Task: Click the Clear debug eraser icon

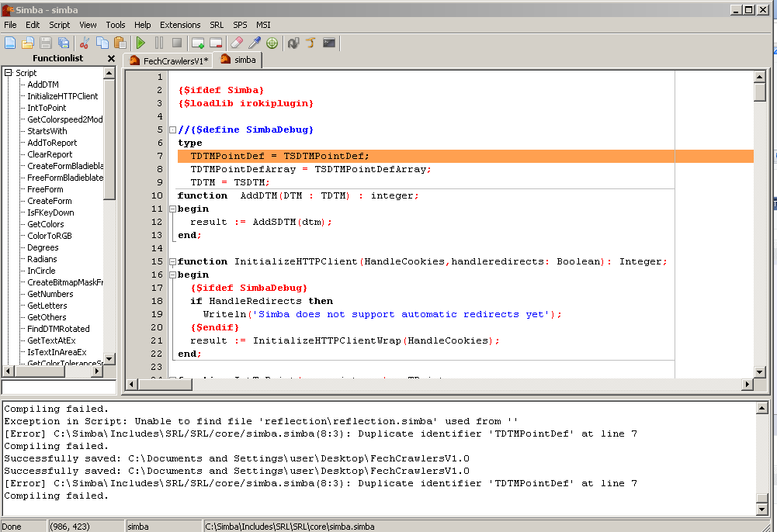Action: (x=238, y=43)
